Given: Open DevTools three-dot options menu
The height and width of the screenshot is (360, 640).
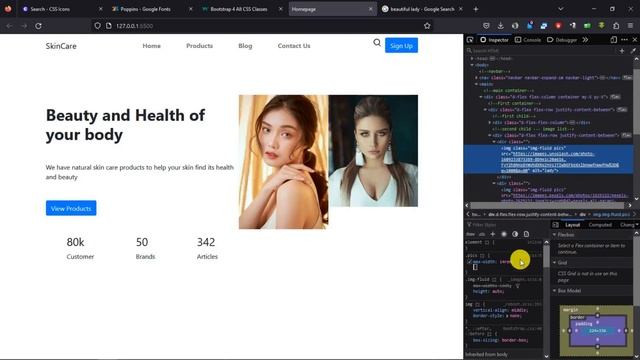Looking at the screenshot, I should click(624, 40).
